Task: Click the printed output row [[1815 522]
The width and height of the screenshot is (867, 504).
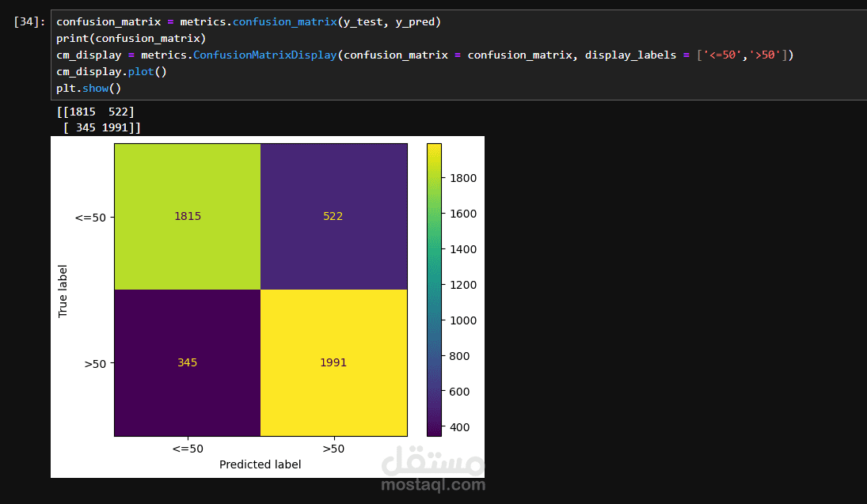Action: 95,112
